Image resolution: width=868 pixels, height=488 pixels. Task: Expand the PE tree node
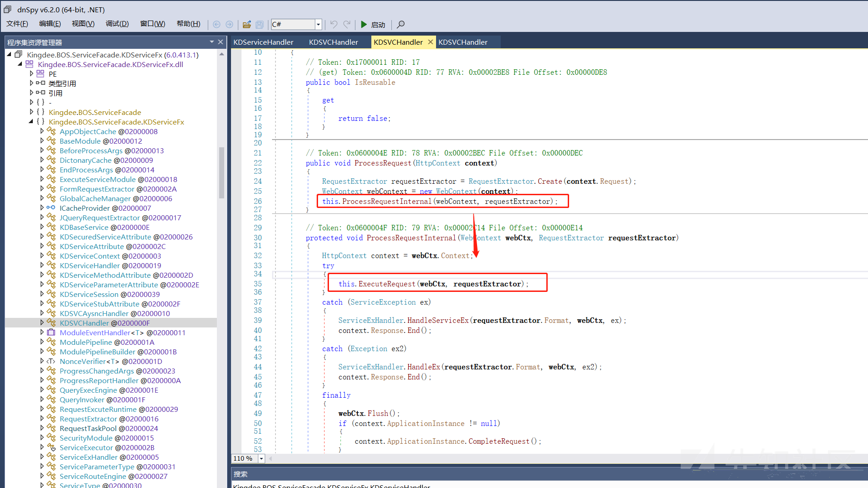coord(31,74)
